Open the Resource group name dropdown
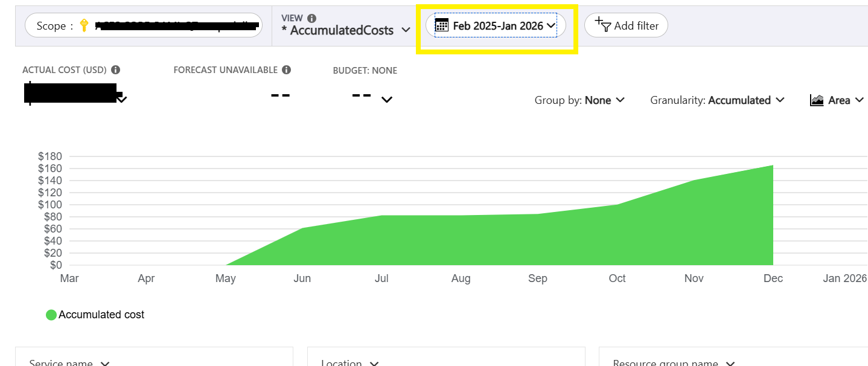The width and height of the screenshot is (868, 366). (x=674, y=363)
